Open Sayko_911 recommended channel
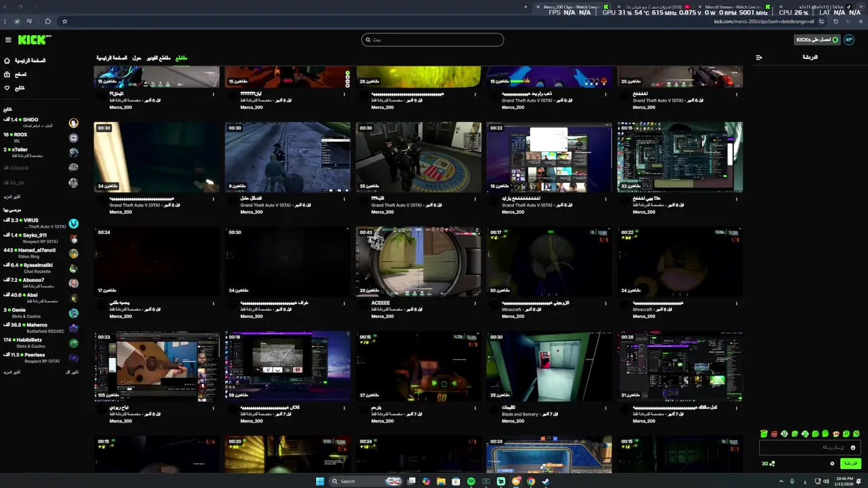The width and height of the screenshot is (868, 488). click(x=41, y=238)
